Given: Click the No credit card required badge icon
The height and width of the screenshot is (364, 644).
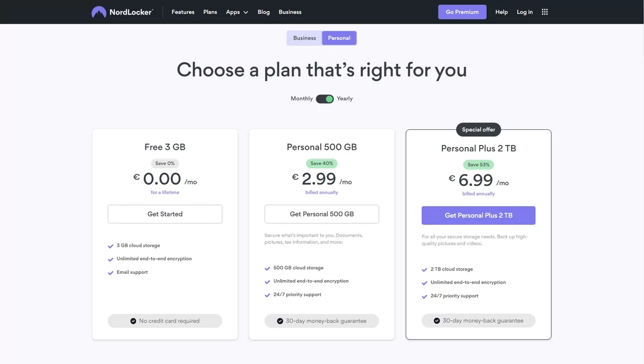Looking at the screenshot, I should pyautogui.click(x=133, y=321).
